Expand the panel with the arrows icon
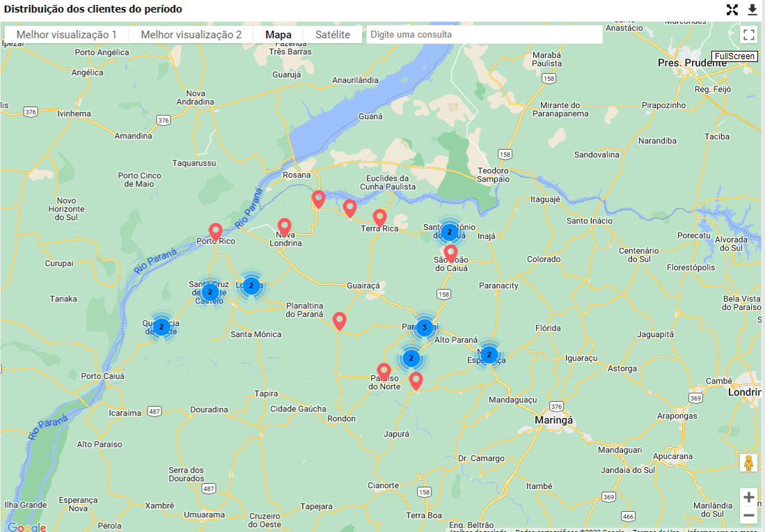 coord(732,10)
